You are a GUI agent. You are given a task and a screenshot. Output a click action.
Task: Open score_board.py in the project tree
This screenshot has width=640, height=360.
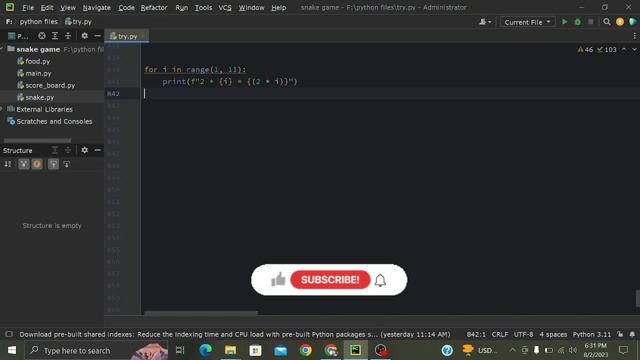click(x=46, y=85)
